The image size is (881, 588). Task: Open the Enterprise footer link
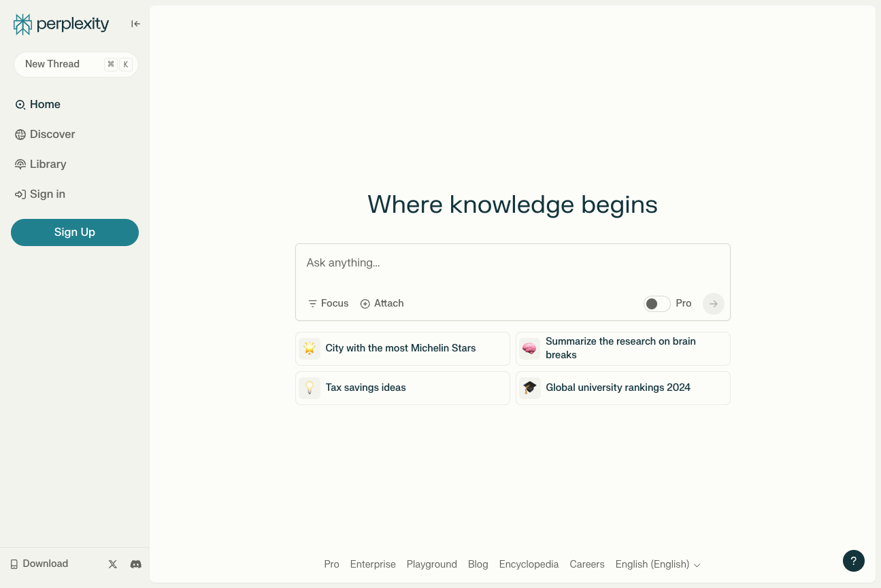[373, 564]
